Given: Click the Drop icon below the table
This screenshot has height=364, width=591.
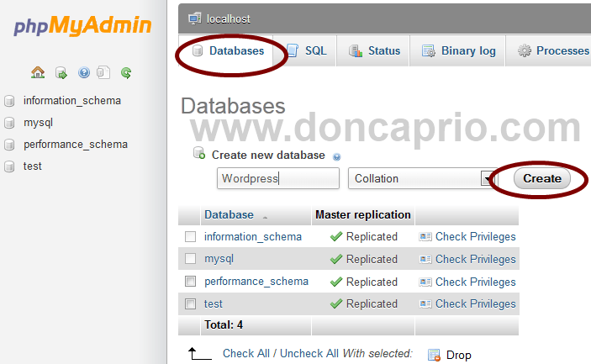Looking at the screenshot, I should 434,355.
